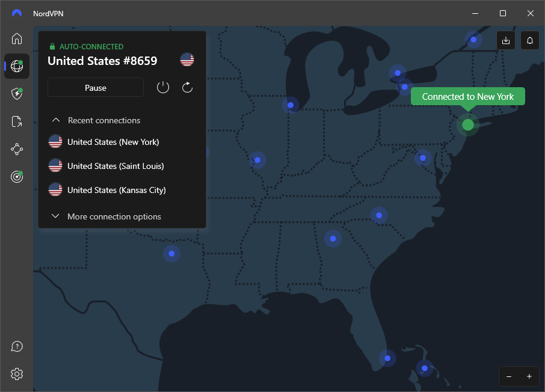Select the Charlotte server dot on map
This screenshot has height=392, width=545.
coord(379,215)
